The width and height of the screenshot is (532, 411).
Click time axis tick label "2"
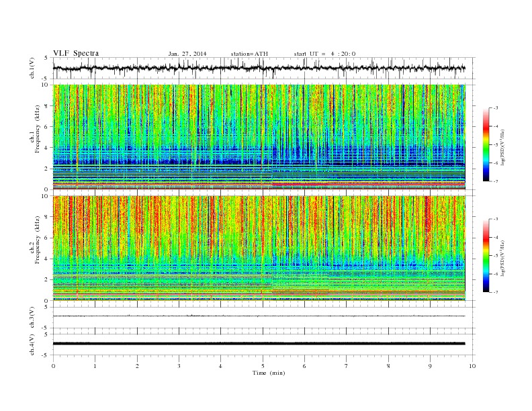tap(137, 366)
